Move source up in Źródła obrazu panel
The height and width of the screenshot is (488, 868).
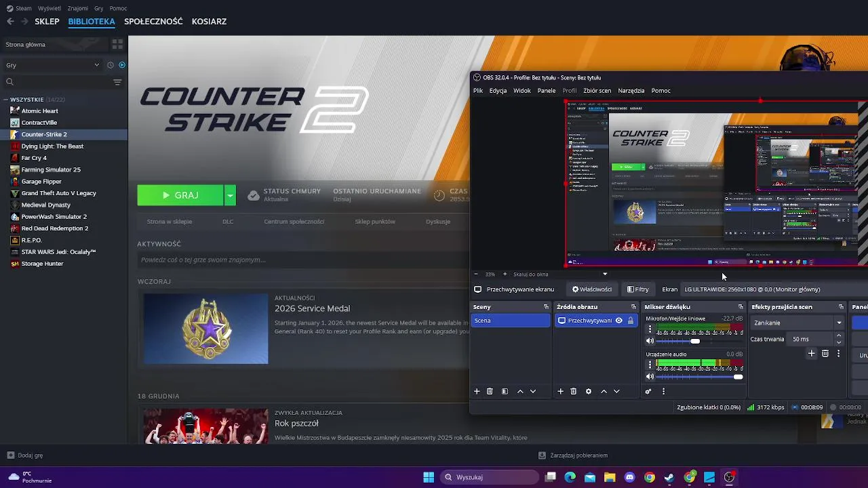pos(604,391)
